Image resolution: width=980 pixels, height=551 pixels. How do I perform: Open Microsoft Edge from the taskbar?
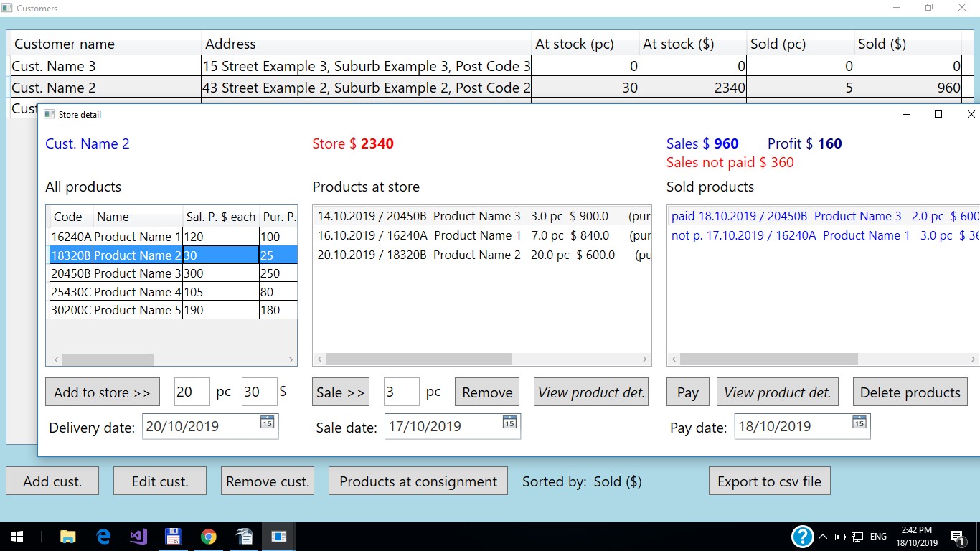tap(103, 537)
